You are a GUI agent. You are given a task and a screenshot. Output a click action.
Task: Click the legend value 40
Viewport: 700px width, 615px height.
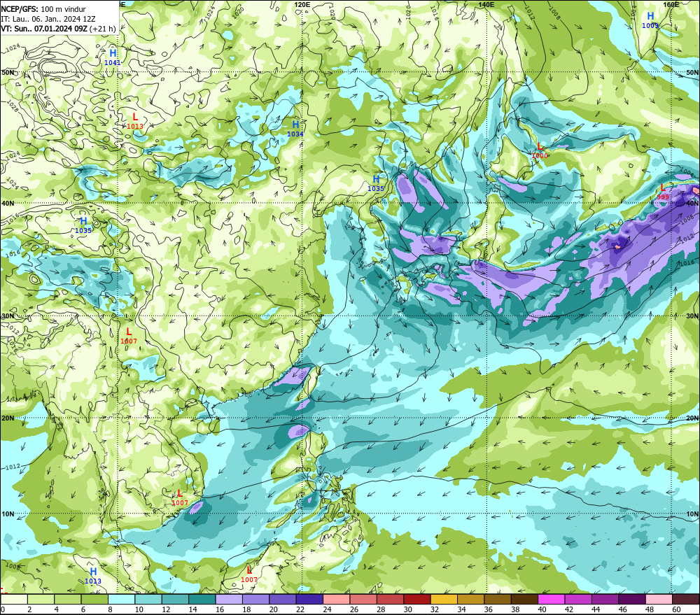point(542,609)
